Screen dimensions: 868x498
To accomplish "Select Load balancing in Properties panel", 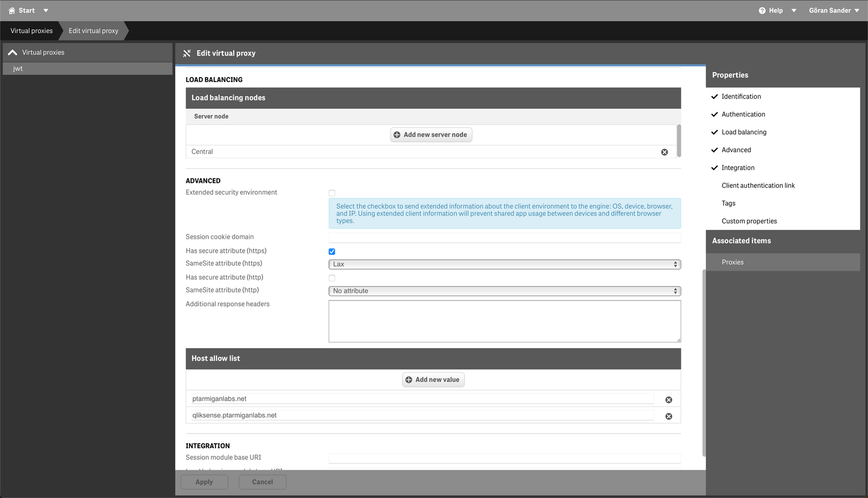I will [x=743, y=132].
